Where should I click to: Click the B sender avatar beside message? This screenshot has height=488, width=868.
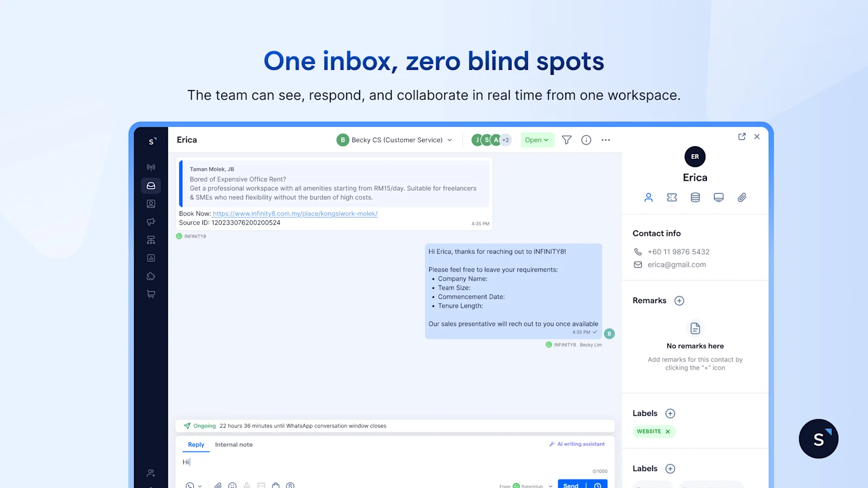coord(609,333)
